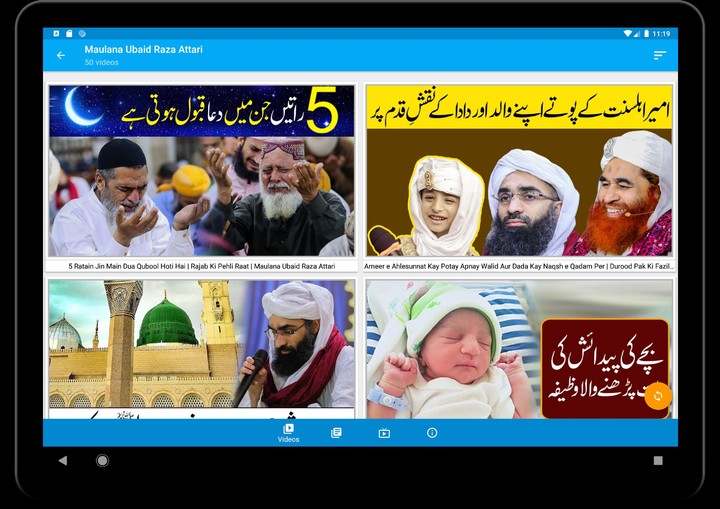Open the playlists tab icon
The image size is (720, 509).
coord(336,433)
